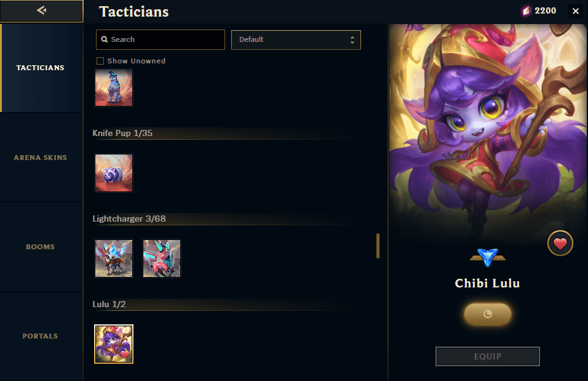Select the red Lightcharger tactician
Screen dimensions: 588x381
pos(162,259)
